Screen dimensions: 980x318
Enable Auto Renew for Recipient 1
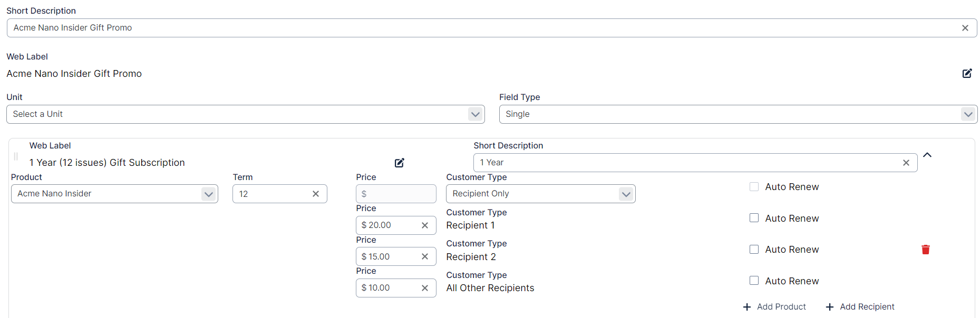[x=754, y=218]
